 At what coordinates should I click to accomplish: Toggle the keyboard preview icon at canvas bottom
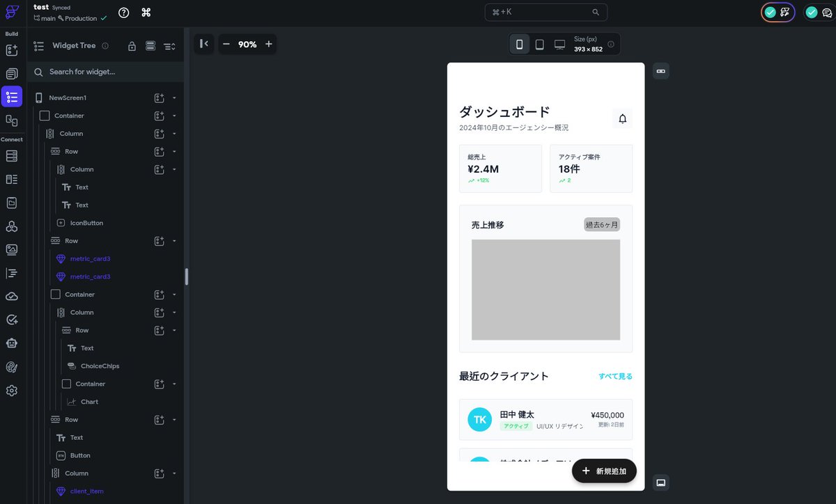pos(660,482)
